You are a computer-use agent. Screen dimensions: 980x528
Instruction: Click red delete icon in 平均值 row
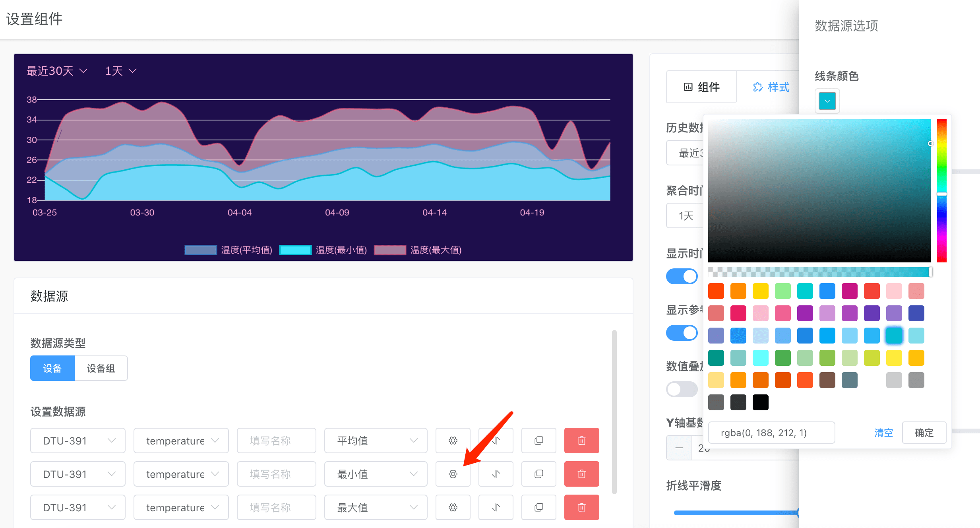click(581, 441)
